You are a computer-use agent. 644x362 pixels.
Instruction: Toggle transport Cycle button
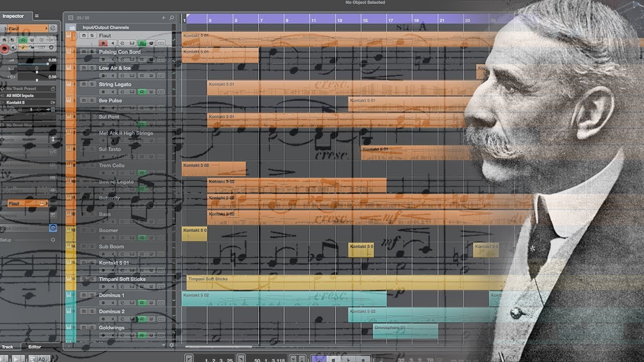[318, 359]
